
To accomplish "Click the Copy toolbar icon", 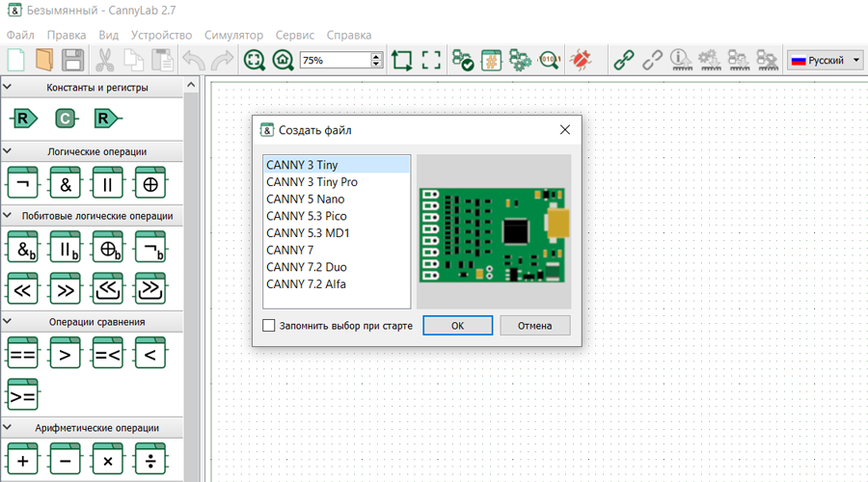I will [133, 60].
